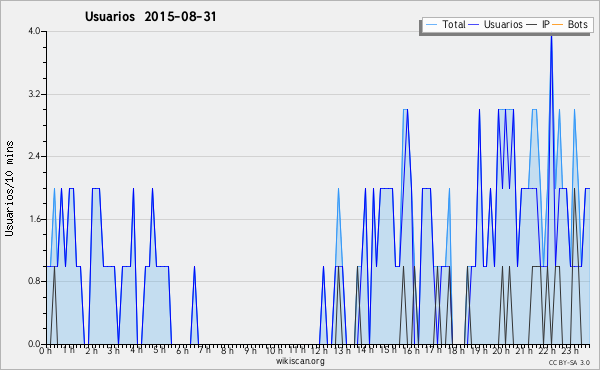Click the isolated small peak near 6 h

[x=194, y=305]
